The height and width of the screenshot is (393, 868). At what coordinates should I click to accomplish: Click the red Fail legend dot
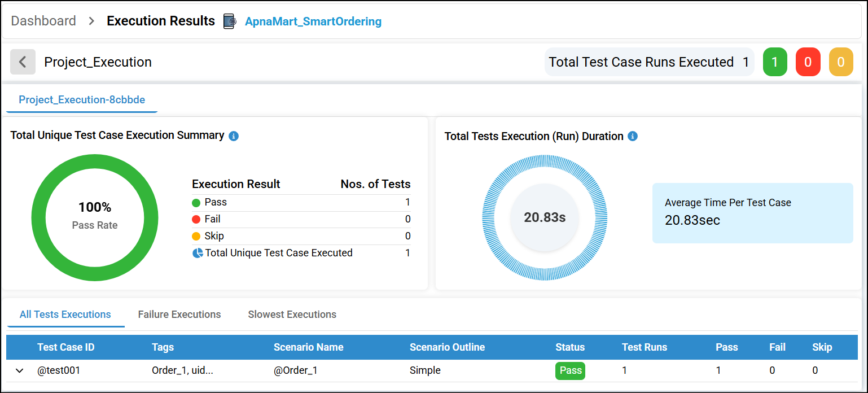point(196,219)
